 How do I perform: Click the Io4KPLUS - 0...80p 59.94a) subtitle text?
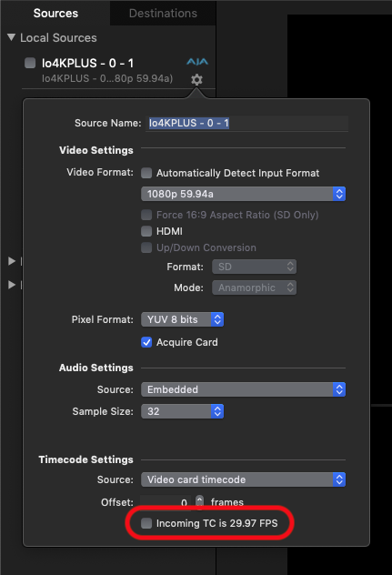coord(107,78)
